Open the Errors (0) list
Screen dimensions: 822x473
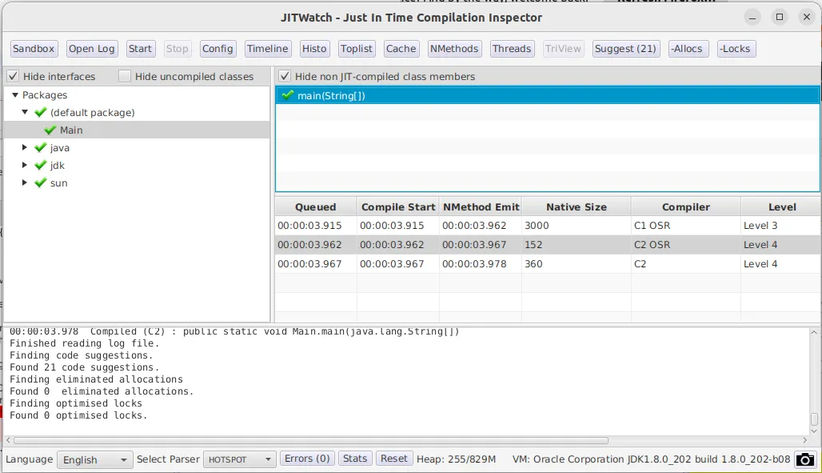pos(307,459)
